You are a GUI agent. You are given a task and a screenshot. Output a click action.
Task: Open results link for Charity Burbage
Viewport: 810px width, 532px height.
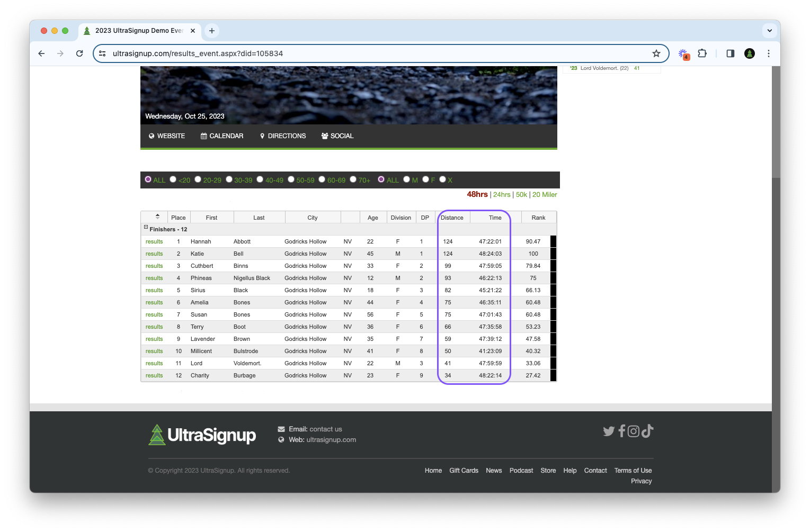coord(154,375)
